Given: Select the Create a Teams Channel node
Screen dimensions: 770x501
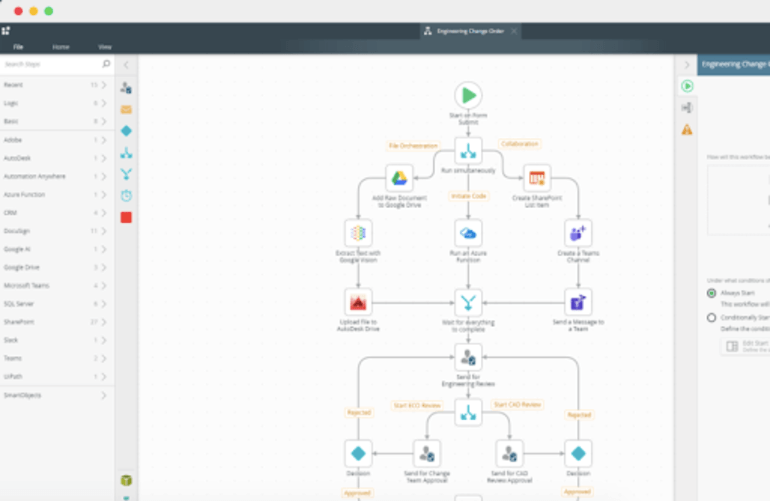Looking at the screenshot, I should 578,233.
